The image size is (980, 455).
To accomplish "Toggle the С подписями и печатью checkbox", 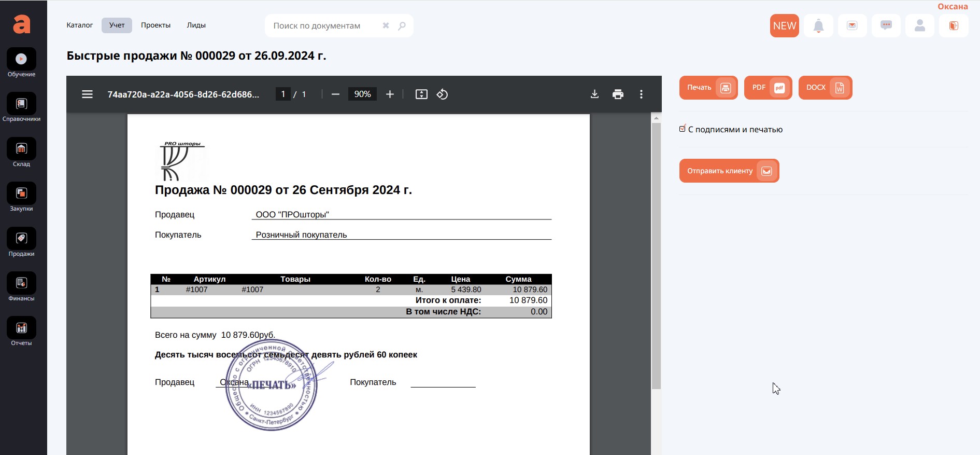I will point(683,129).
